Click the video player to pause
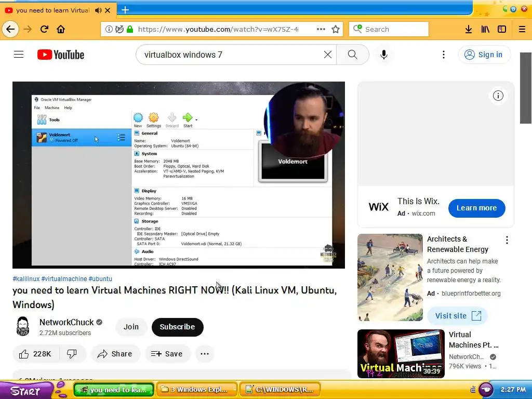This screenshot has height=399, width=532. pyautogui.click(x=179, y=175)
